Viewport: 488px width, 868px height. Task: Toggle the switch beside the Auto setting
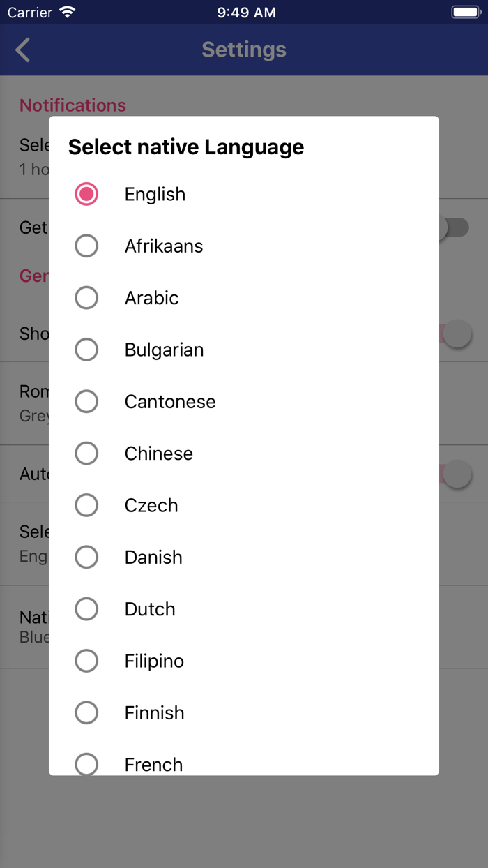457,474
